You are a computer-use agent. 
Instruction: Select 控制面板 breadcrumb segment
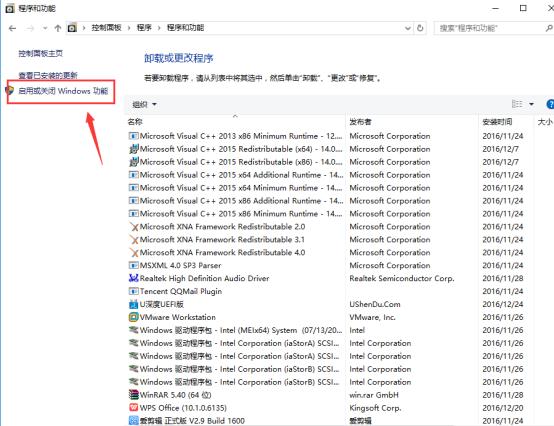pyautogui.click(x=106, y=28)
